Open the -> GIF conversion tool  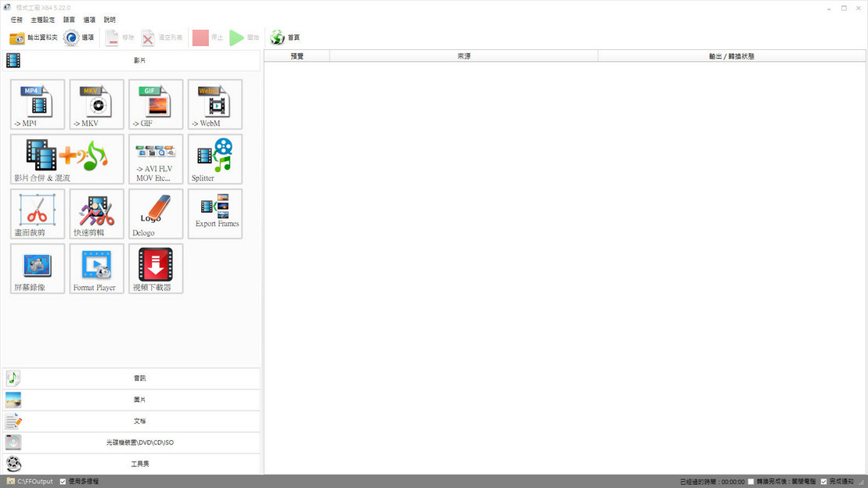click(x=156, y=104)
